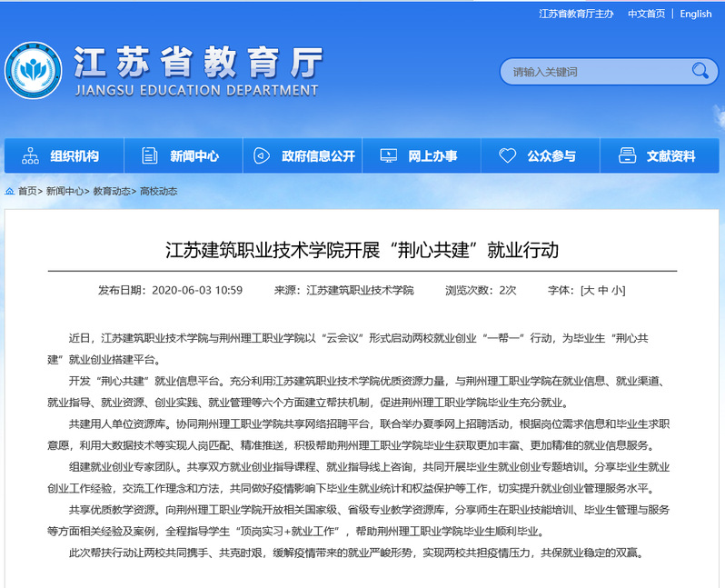Open the 文献资料 navigation menu
Viewport: 725px width, 588px height.
(x=670, y=155)
